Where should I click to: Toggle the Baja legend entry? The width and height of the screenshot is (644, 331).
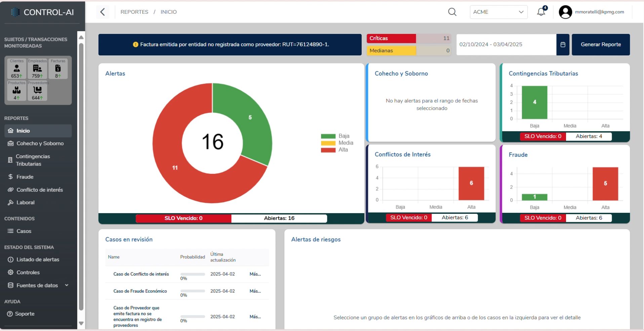[335, 136]
